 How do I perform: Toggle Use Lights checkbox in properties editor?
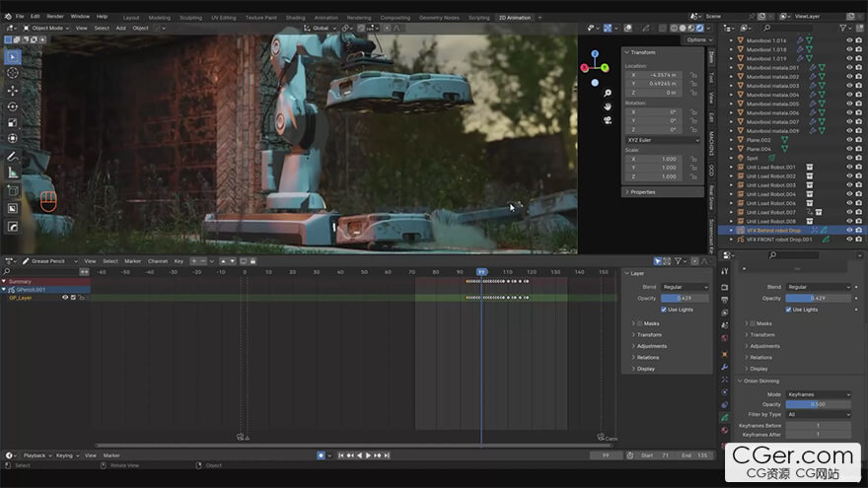(x=788, y=310)
